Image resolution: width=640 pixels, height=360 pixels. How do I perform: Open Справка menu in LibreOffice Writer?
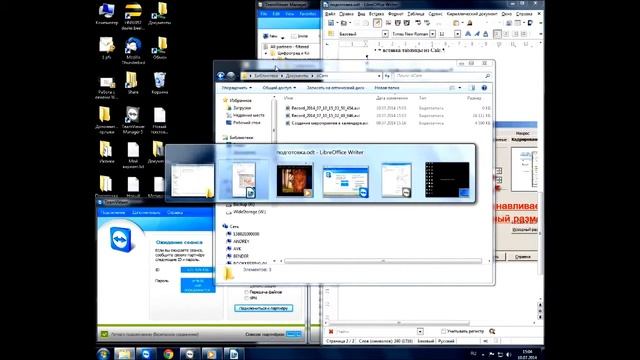(x=524, y=14)
